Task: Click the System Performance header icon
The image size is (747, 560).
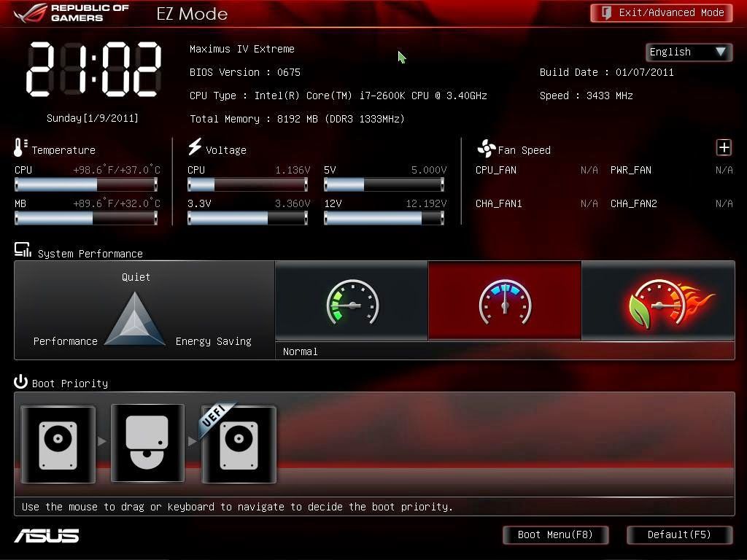Action: (23, 251)
